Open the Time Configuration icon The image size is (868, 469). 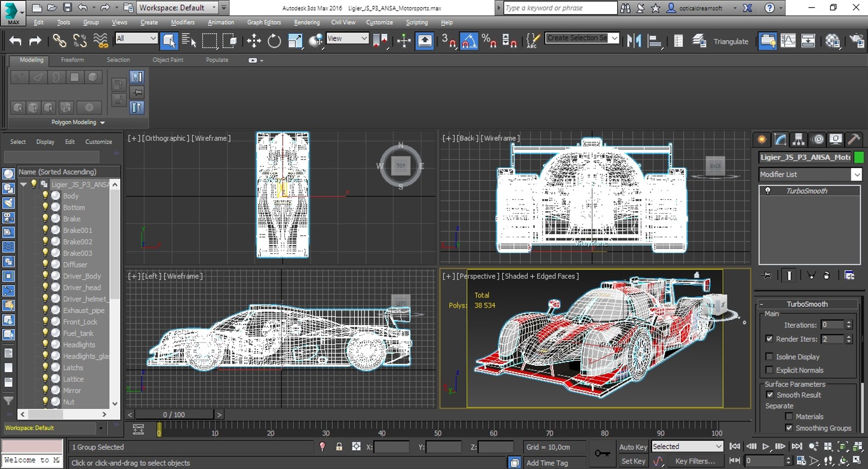tap(801, 461)
